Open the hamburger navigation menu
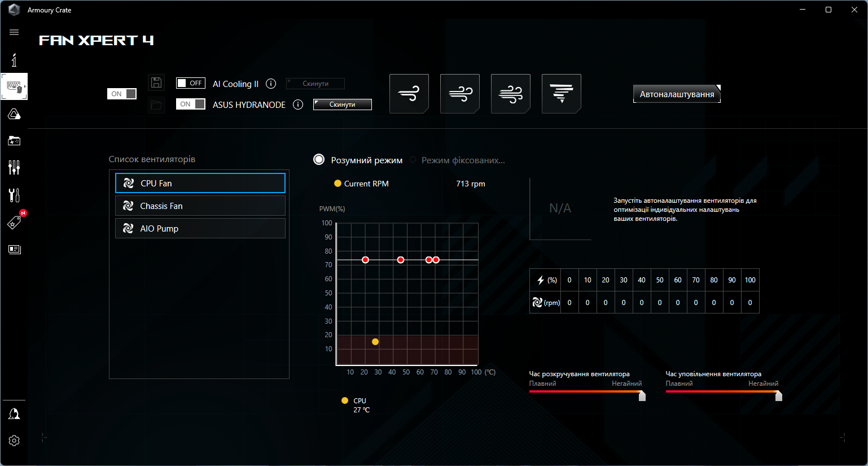 coord(14,32)
